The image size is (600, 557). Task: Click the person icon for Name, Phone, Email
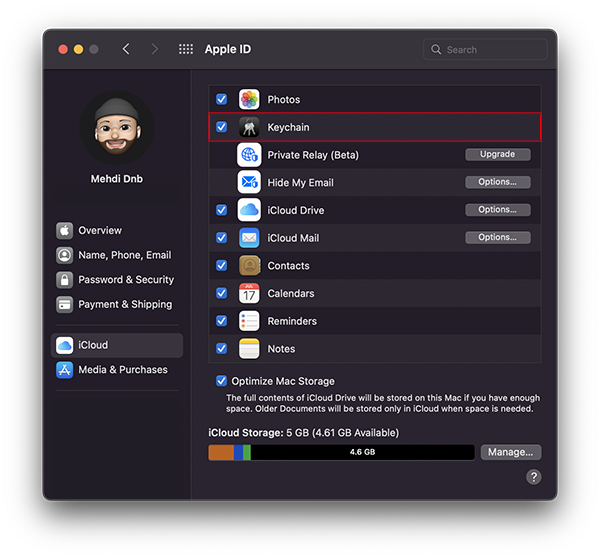64,255
